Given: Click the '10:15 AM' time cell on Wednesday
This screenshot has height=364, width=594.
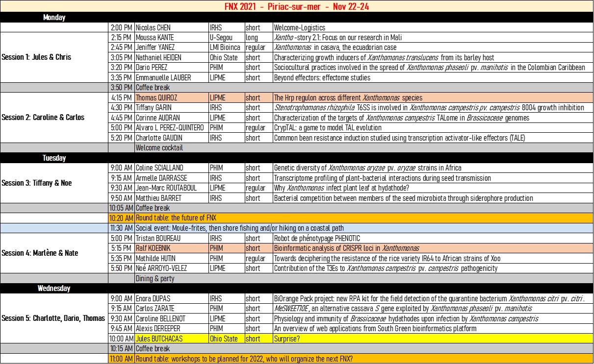Looking at the screenshot, I should click(x=121, y=349).
